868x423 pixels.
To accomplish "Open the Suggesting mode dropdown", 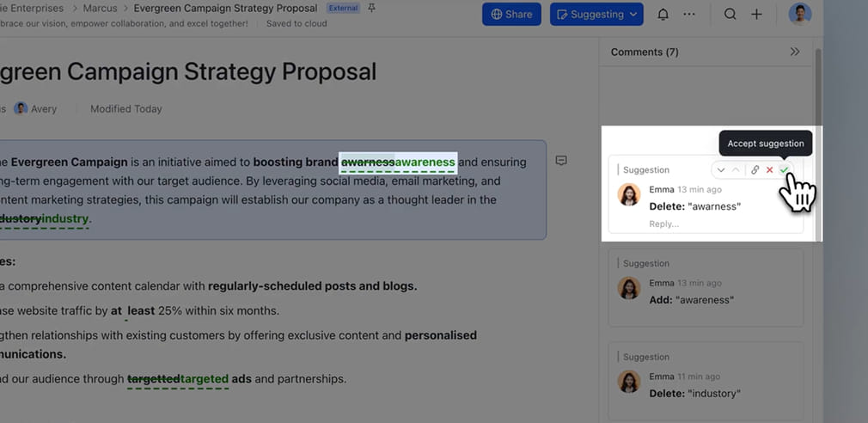I will pyautogui.click(x=596, y=15).
